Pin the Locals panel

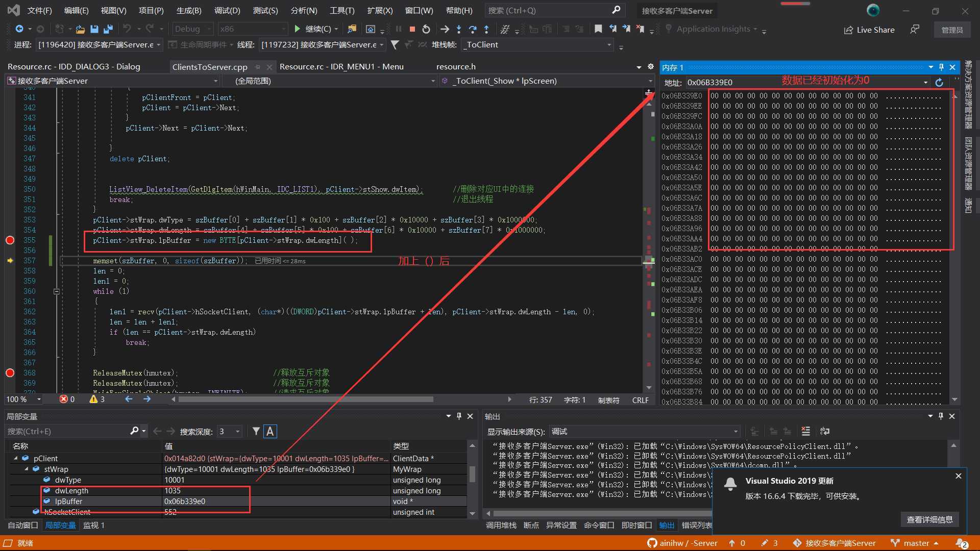point(459,416)
